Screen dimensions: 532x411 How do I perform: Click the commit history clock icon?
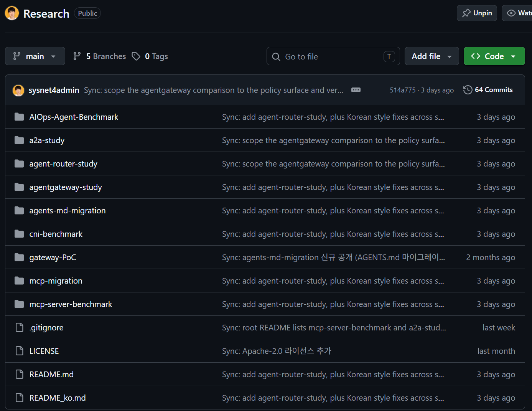pos(468,90)
